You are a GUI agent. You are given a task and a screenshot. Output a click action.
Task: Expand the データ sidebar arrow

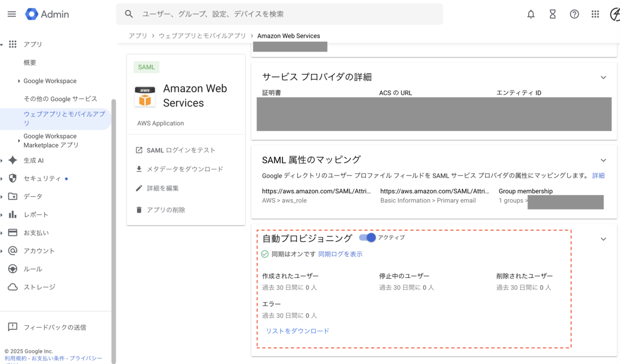click(2, 196)
